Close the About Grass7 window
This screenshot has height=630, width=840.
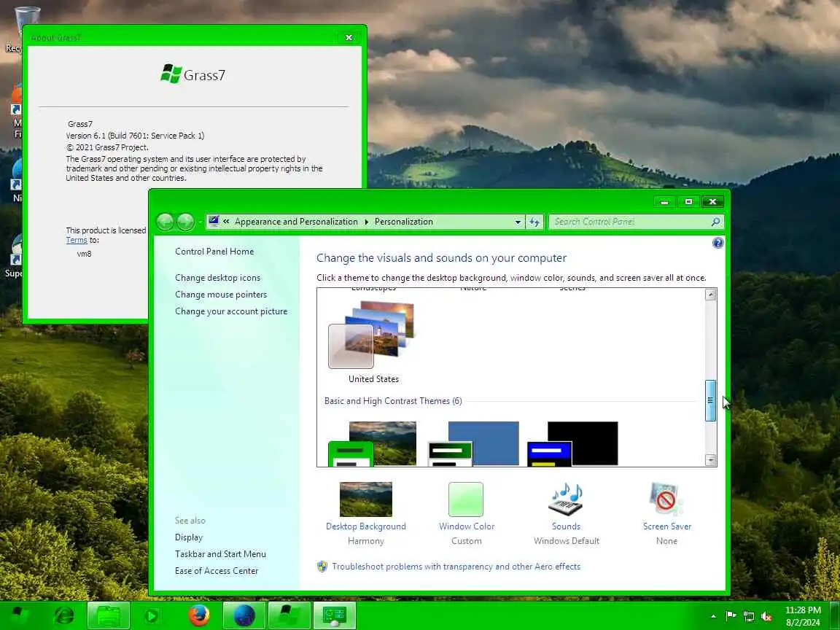pos(349,37)
